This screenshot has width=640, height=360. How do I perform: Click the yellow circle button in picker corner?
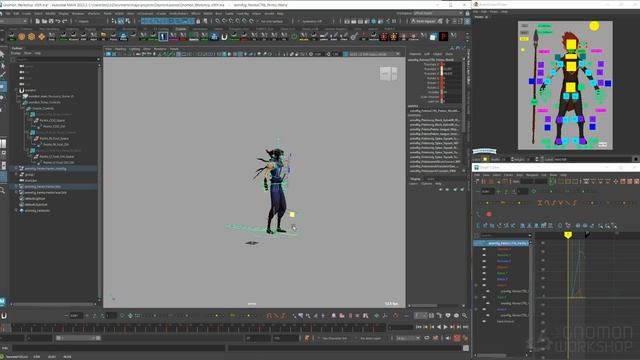pyautogui.click(x=594, y=26)
